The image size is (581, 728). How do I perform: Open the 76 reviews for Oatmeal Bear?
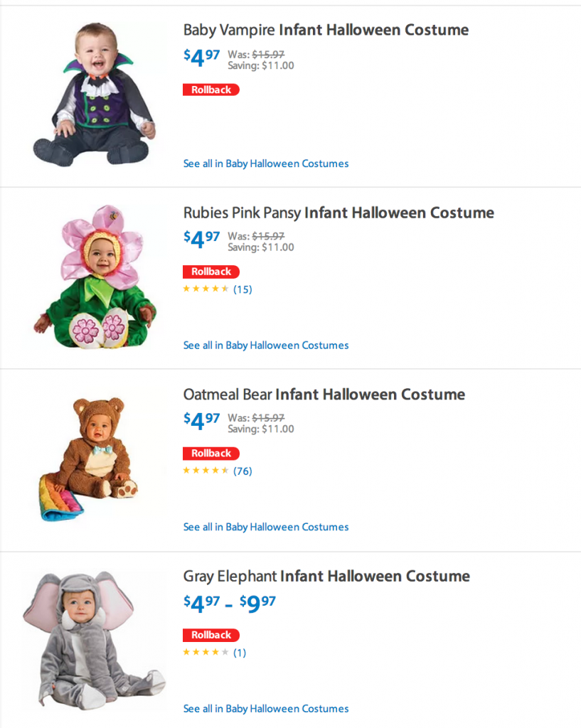[x=242, y=471]
